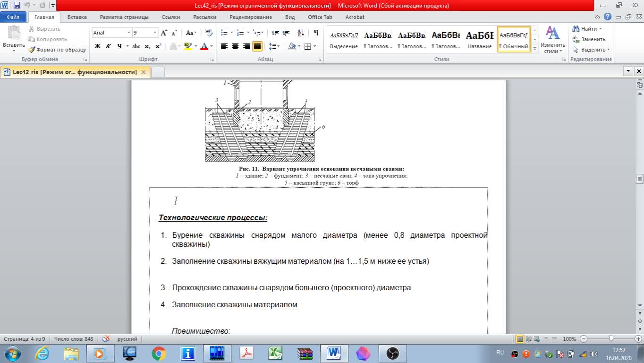
Task: Increase paragraph indent
Action: [x=286, y=33]
